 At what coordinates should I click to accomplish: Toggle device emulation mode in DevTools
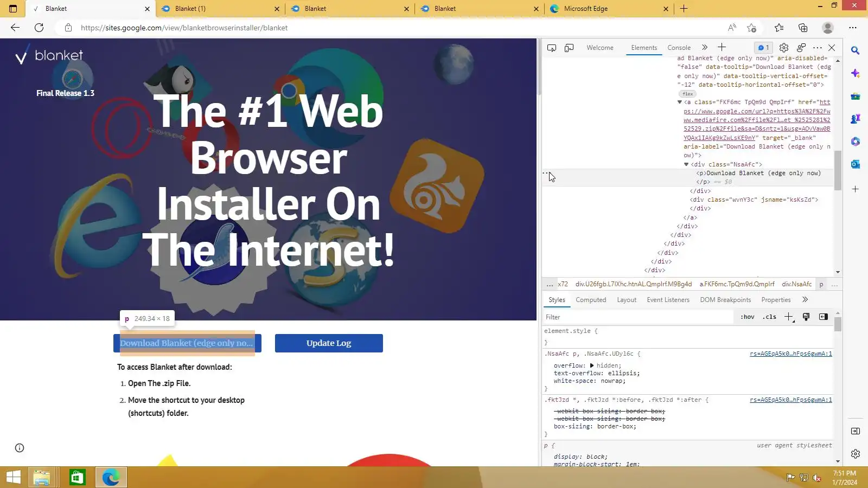[569, 48]
